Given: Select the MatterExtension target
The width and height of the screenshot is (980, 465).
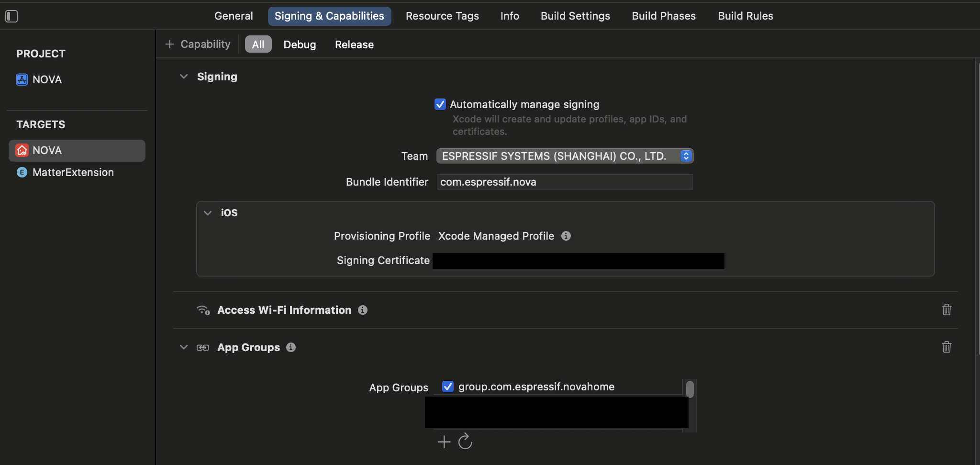Looking at the screenshot, I should pyautogui.click(x=73, y=172).
